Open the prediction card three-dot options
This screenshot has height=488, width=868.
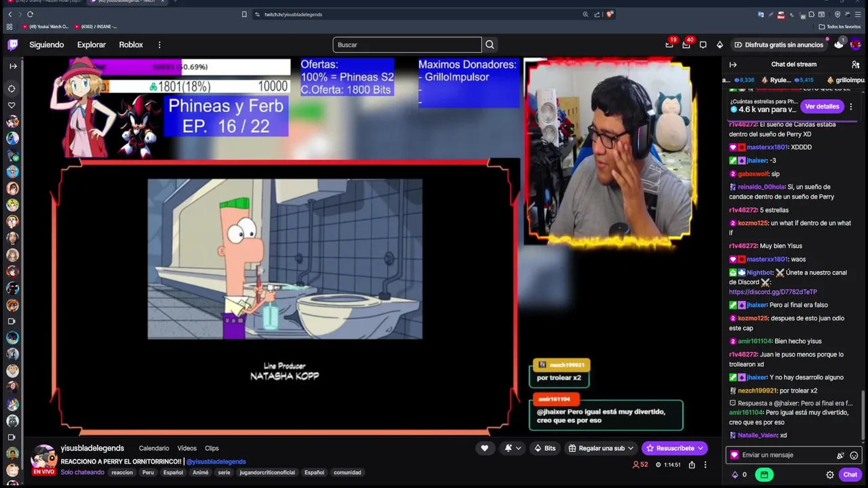tap(851, 106)
